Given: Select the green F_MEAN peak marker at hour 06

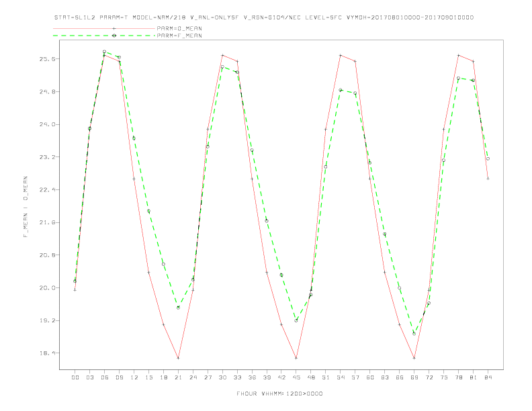Looking at the screenshot, I should (x=105, y=52).
